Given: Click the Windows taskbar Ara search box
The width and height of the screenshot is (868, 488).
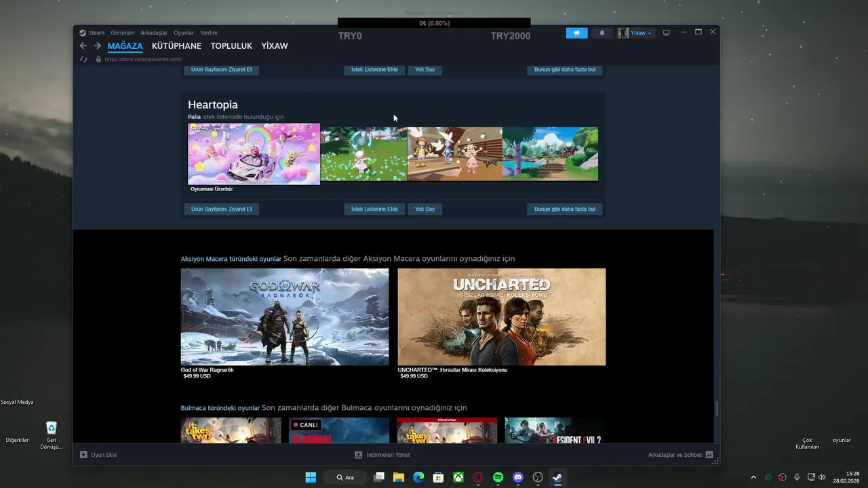Looking at the screenshot, I should pyautogui.click(x=345, y=477).
